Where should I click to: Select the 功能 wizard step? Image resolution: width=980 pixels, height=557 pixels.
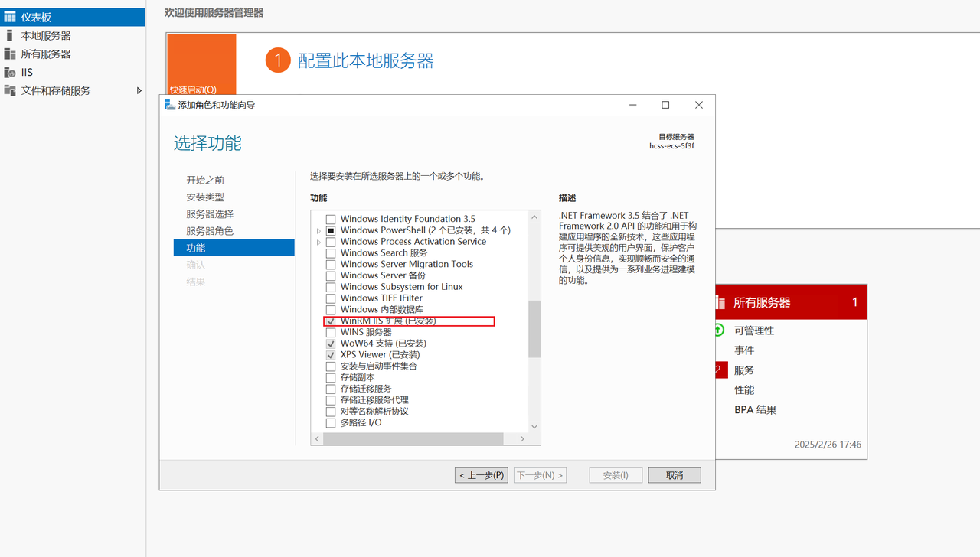pyautogui.click(x=234, y=248)
